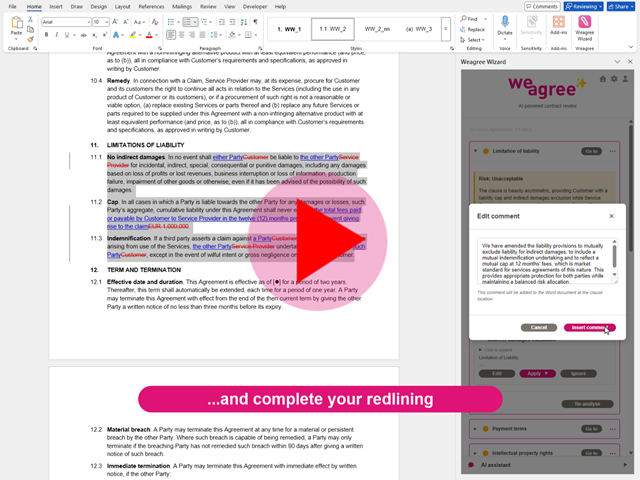Toggle strikethrough formatting
The width and height of the screenshot is (640, 480).
(83, 35)
